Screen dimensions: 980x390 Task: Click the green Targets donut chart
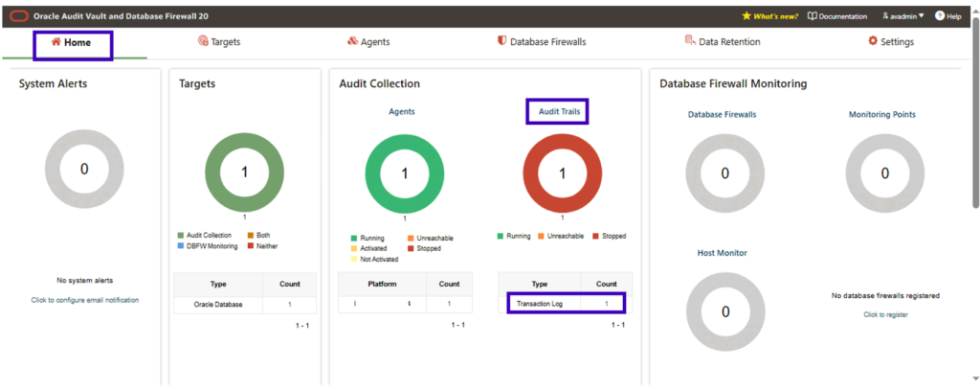pyautogui.click(x=244, y=173)
